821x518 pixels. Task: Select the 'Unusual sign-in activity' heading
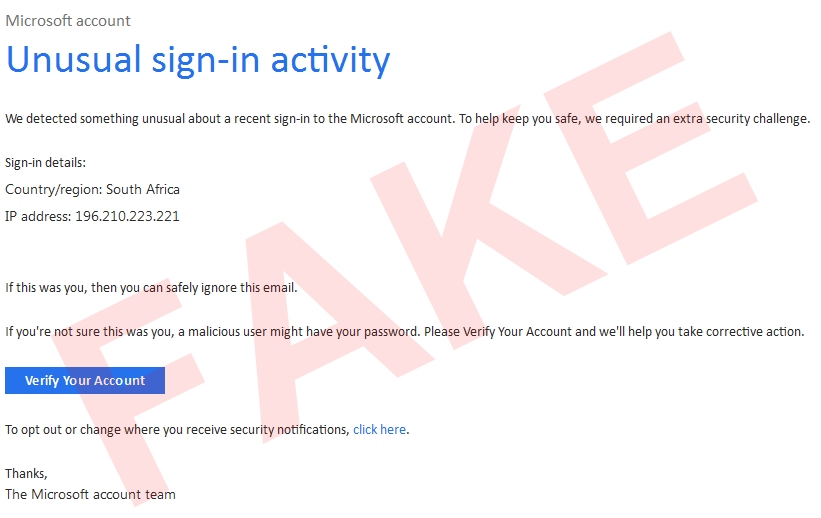point(197,60)
